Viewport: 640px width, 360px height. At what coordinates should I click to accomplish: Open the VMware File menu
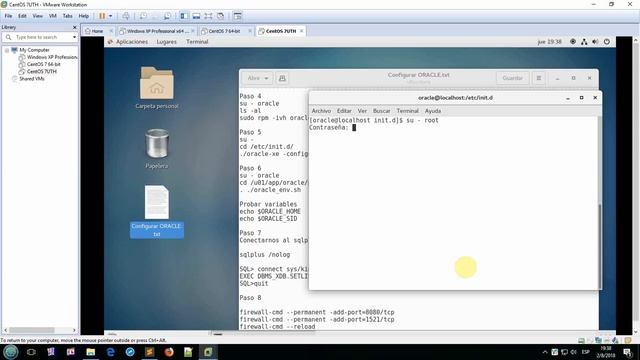point(8,16)
